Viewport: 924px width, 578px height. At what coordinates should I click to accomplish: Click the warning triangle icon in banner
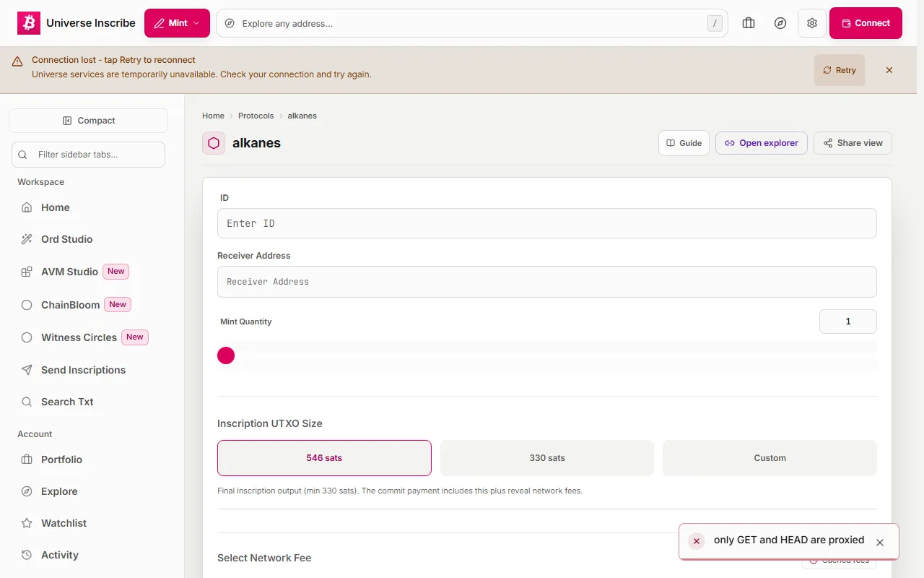17,62
